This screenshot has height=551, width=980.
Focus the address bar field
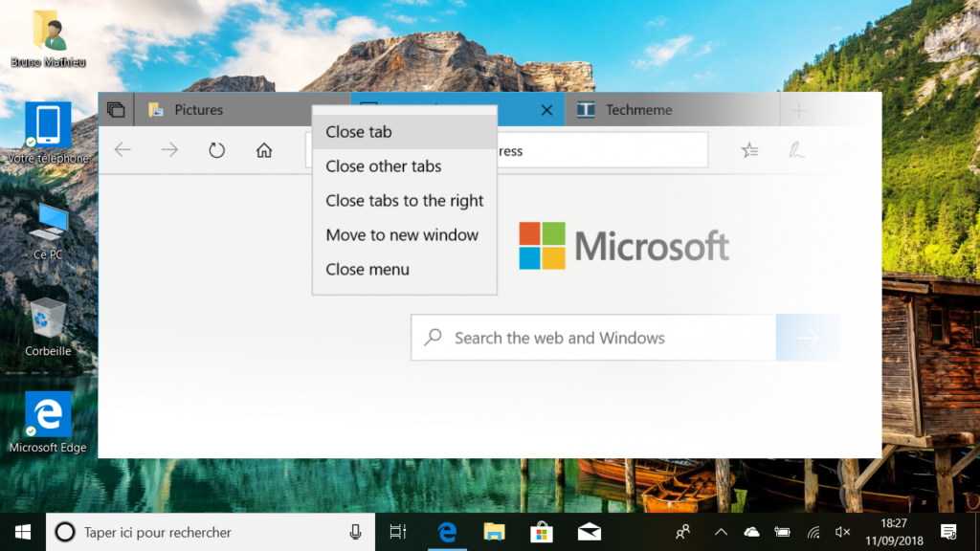point(603,150)
